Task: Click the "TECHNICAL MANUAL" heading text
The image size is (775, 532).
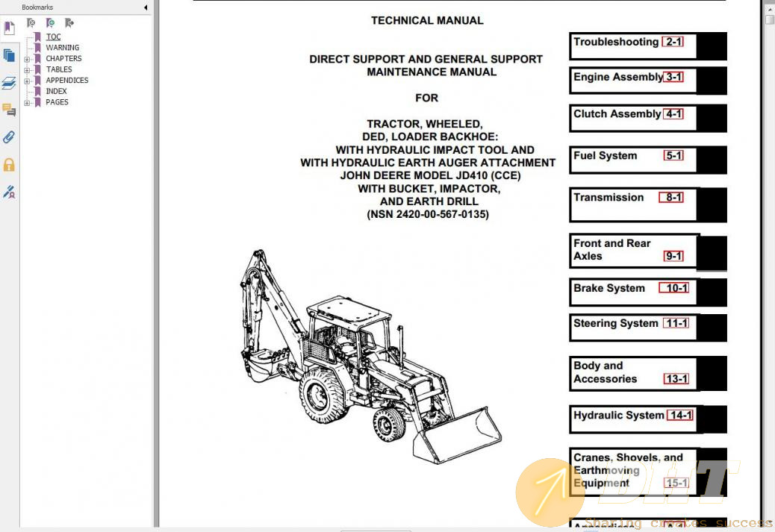Action: [x=427, y=21]
